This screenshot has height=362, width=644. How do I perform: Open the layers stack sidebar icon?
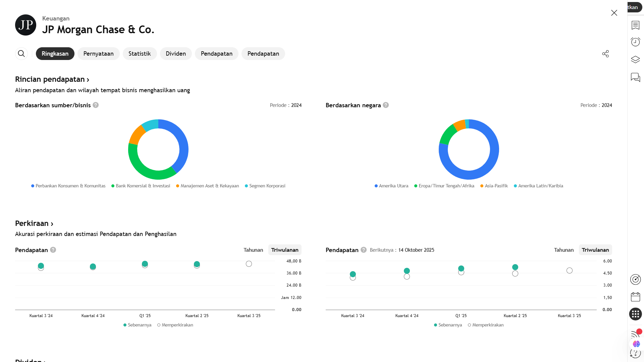635,60
